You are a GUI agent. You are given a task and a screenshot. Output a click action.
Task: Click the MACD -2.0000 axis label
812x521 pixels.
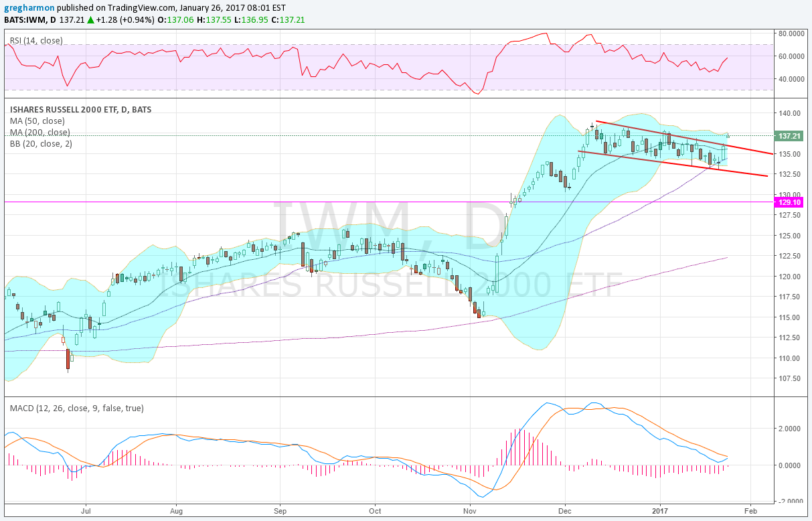790,502
